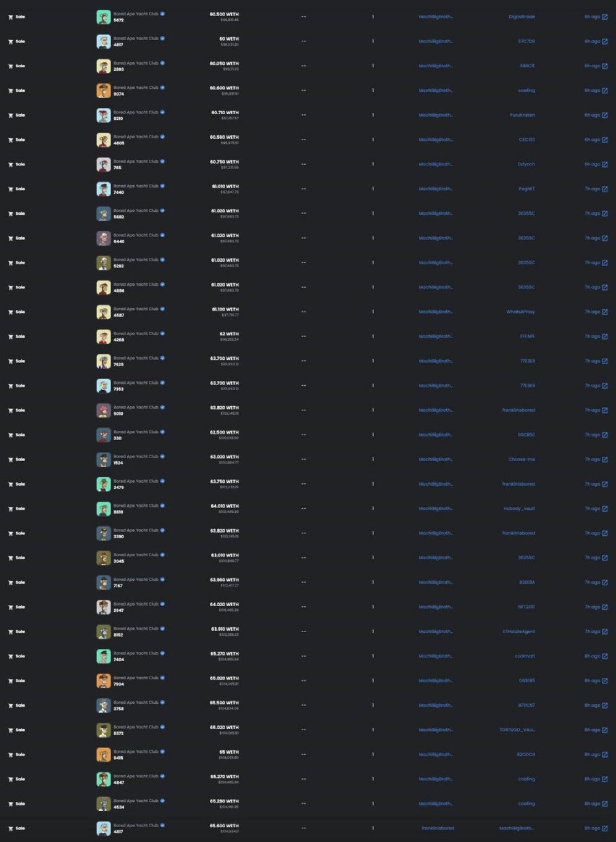Select the 65.500 WETH price
The width and height of the screenshot is (616, 842).
click(x=224, y=702)
